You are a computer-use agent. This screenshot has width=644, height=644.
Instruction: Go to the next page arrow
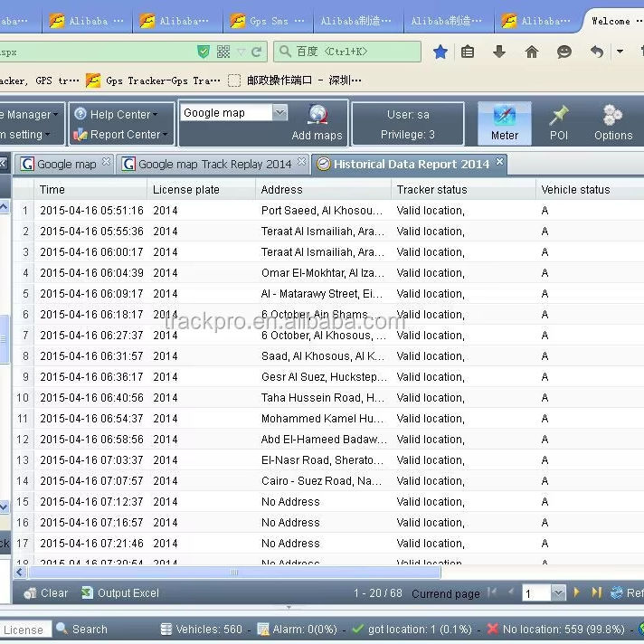click(x=577, y=592)
